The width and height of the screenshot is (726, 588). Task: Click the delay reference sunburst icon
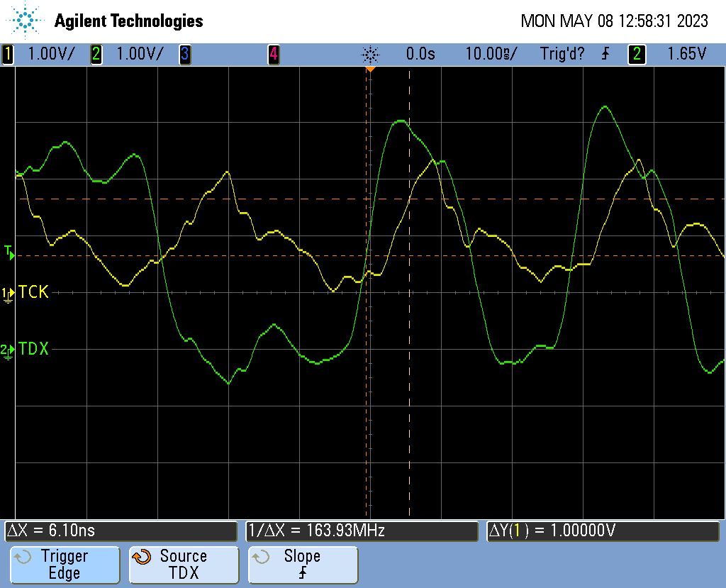(370, 54)
